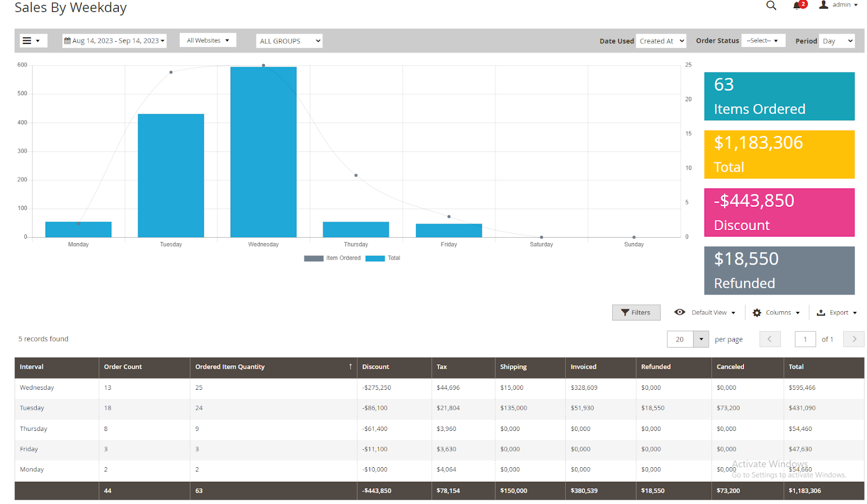Go to next page arrow
867x504 pixels.
[x=854, y=339]
